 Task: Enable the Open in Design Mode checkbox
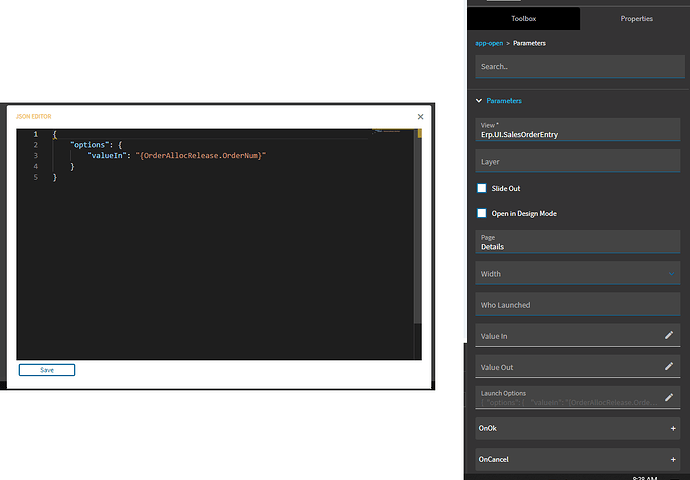(482, 213)
